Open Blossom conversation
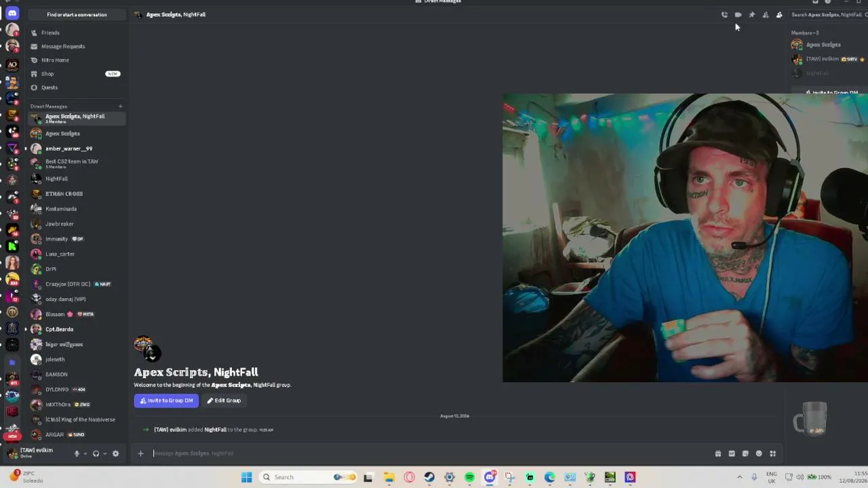 (77, 314)
